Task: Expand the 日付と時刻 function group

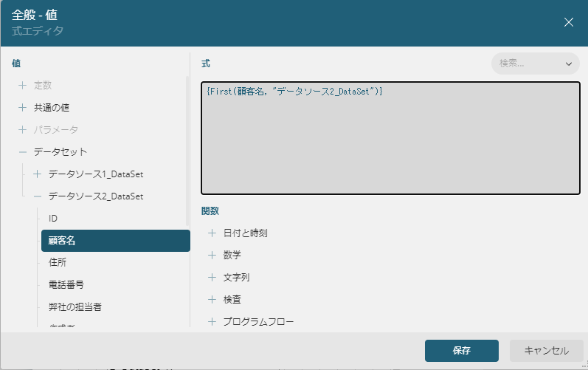Action: click(x=212, y=233)
